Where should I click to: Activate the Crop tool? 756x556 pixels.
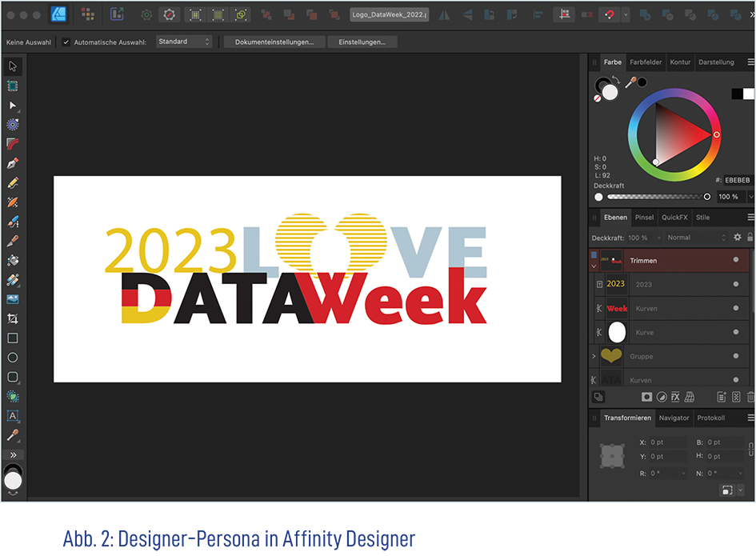[x=13, y=318]
